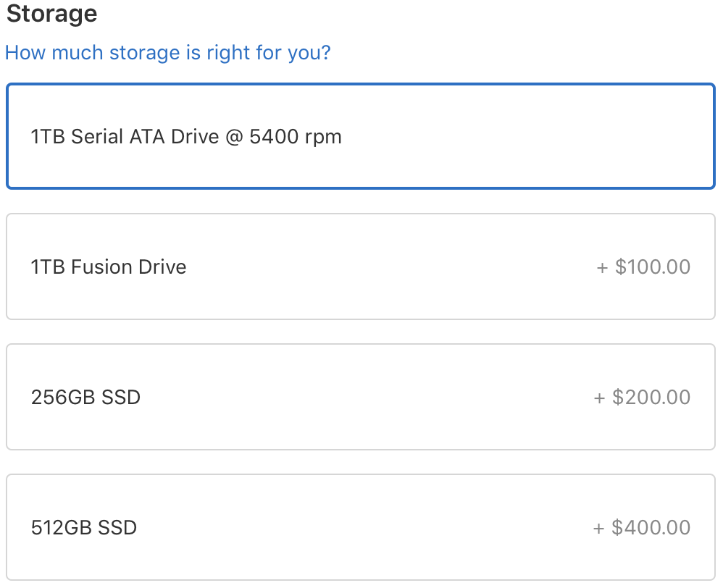Pick the 512GB SSD storage option
The height and width of the screenshot is (588, 723).
coord(360,527)
